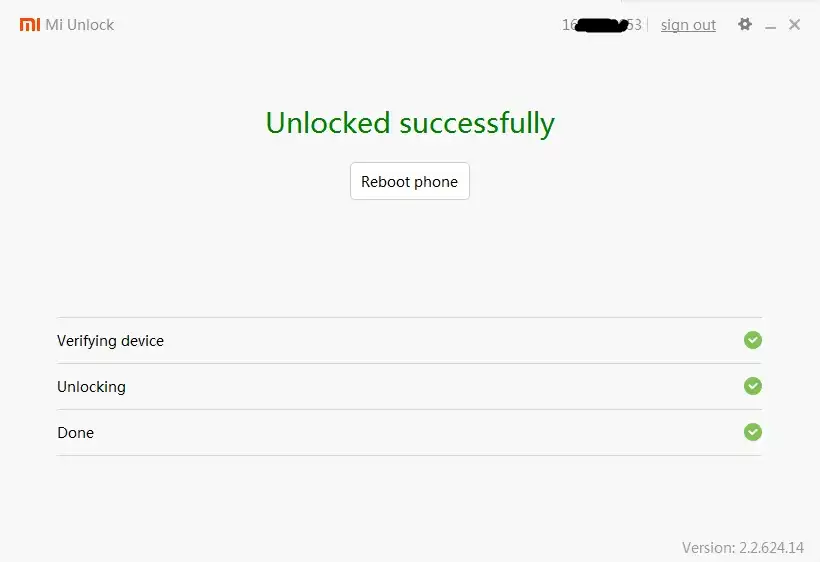Select the Verifying device step label
Viewport: 820px width, 562px height.
coord(110,341)
